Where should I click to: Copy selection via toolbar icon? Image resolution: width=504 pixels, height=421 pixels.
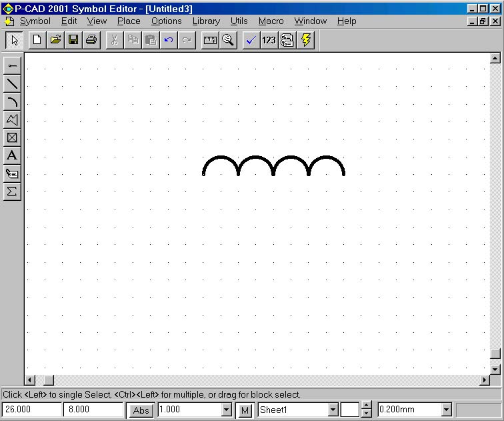(x=133, y=40)
